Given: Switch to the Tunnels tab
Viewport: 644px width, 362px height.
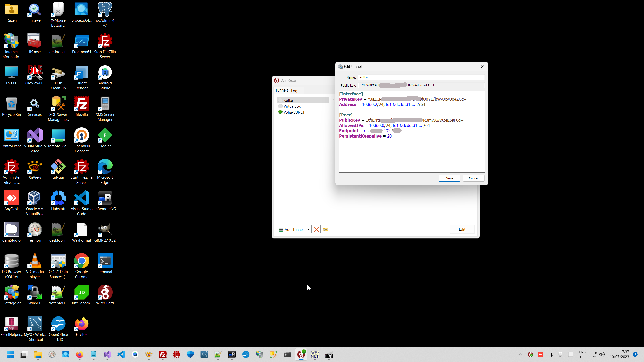Looking at the screenshot, I should tap(281, 90).
